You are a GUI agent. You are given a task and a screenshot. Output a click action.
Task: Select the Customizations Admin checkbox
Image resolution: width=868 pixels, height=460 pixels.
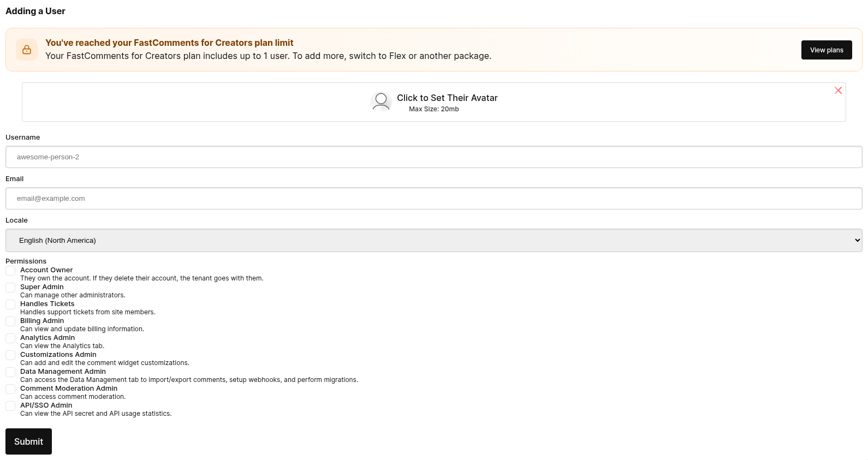point(10,355)
